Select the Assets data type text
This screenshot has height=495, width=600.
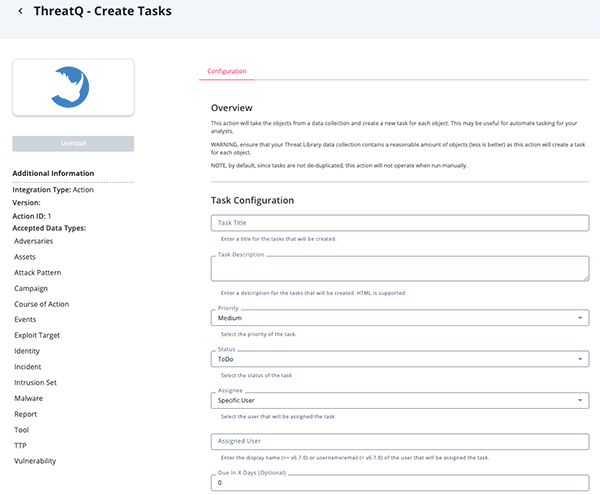[x=25, y=257]
